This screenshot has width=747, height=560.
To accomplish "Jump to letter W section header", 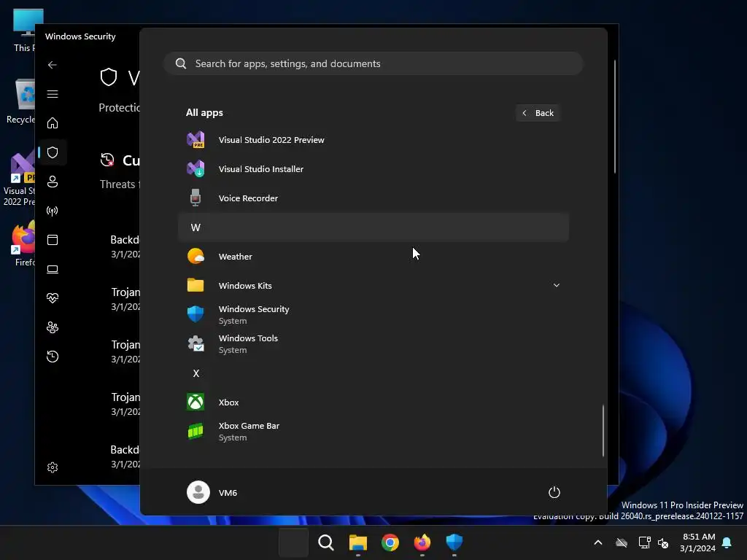I will pos(373,227).
